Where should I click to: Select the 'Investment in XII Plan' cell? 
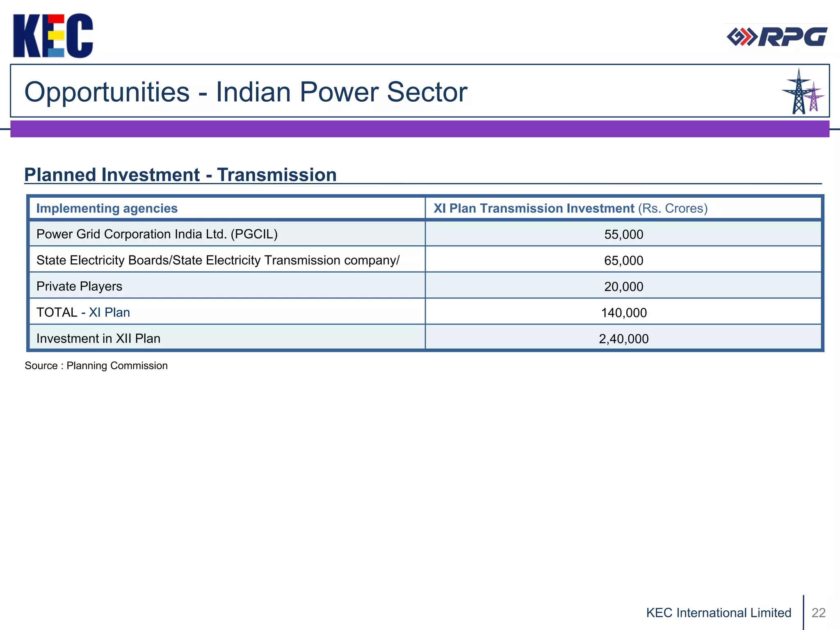[x=227, y=338]
